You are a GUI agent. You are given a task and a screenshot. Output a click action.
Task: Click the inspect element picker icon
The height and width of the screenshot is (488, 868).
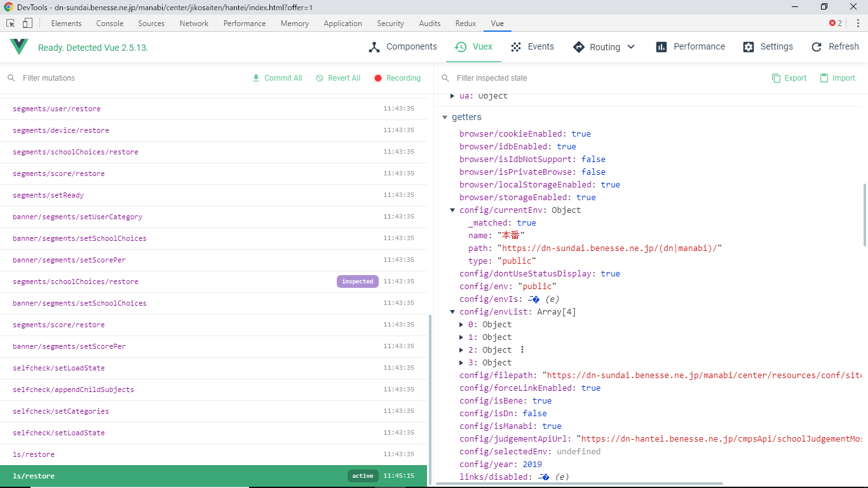pos(11,24)
